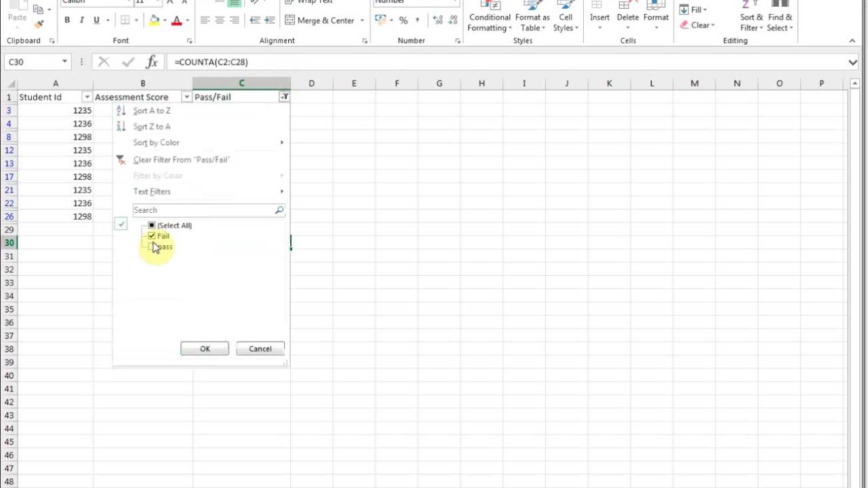Confirm the filter with OK

point(205,349)
